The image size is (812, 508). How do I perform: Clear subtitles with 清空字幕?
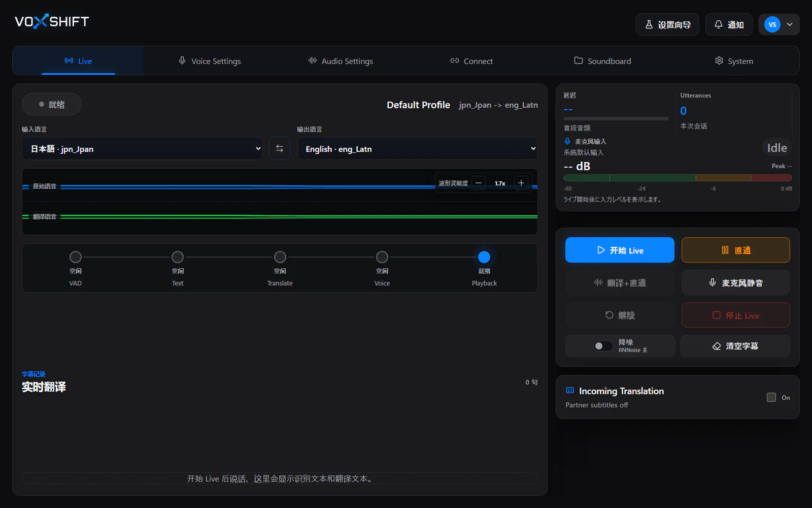click(x=735, y=346)
